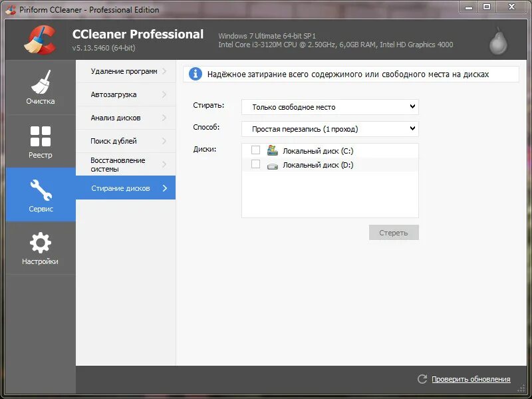Screen dimensions: 532x399
Task: Click chevron next to Удаление программ
Action: (164, 71)
